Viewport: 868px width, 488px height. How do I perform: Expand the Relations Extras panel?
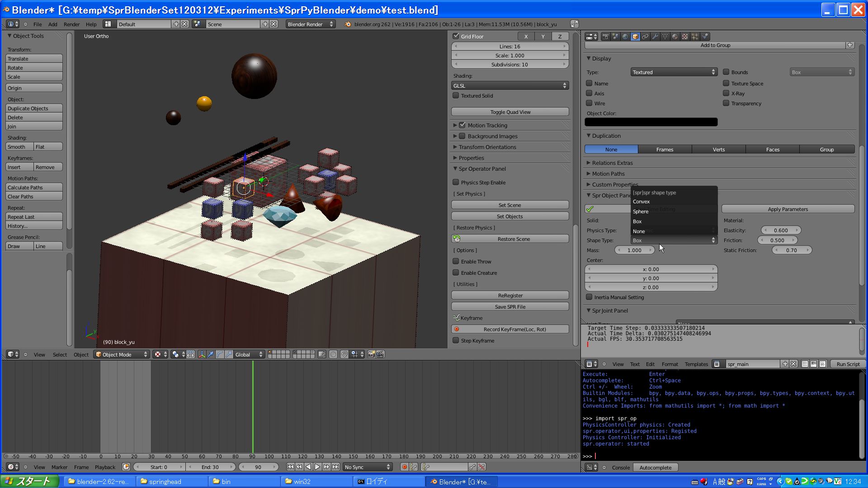tap(589, 163)
